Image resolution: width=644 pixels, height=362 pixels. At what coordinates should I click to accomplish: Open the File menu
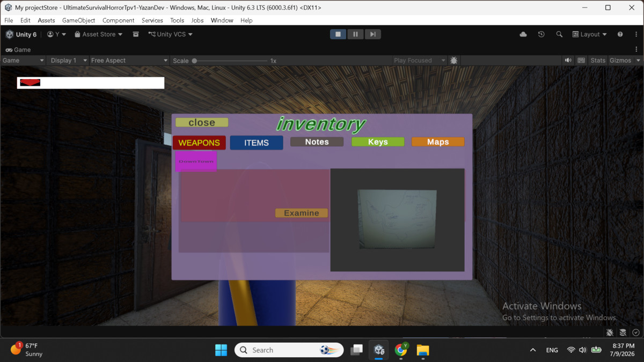click(9, 20)
